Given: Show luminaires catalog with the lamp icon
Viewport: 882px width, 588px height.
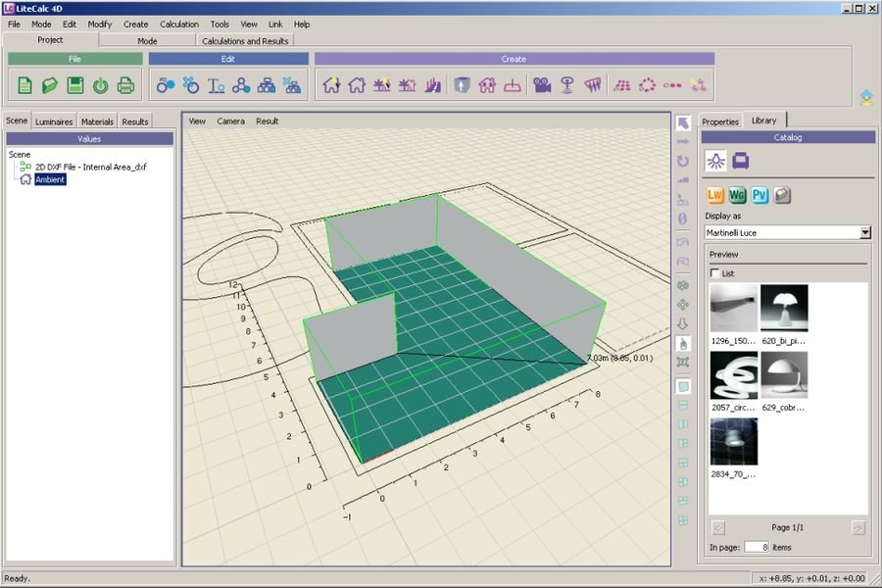Looking at the screenshot, I should click(x=716, y=162).
